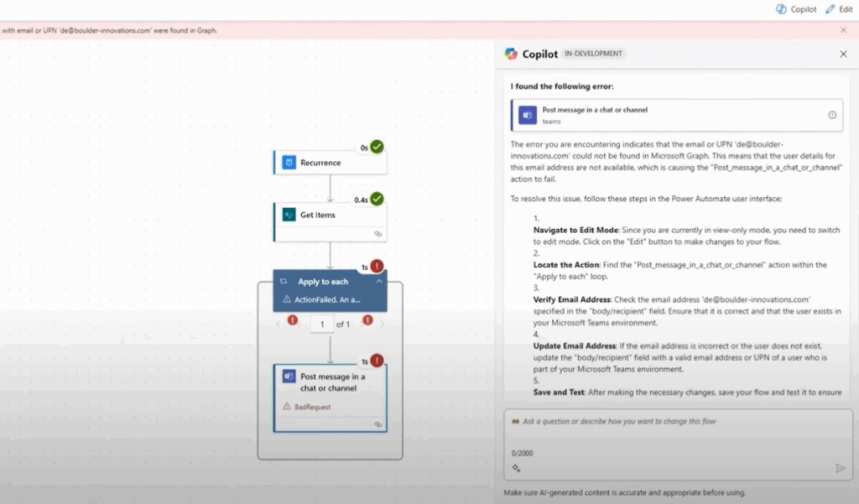Click link icon on Post message node

point(378,424)
